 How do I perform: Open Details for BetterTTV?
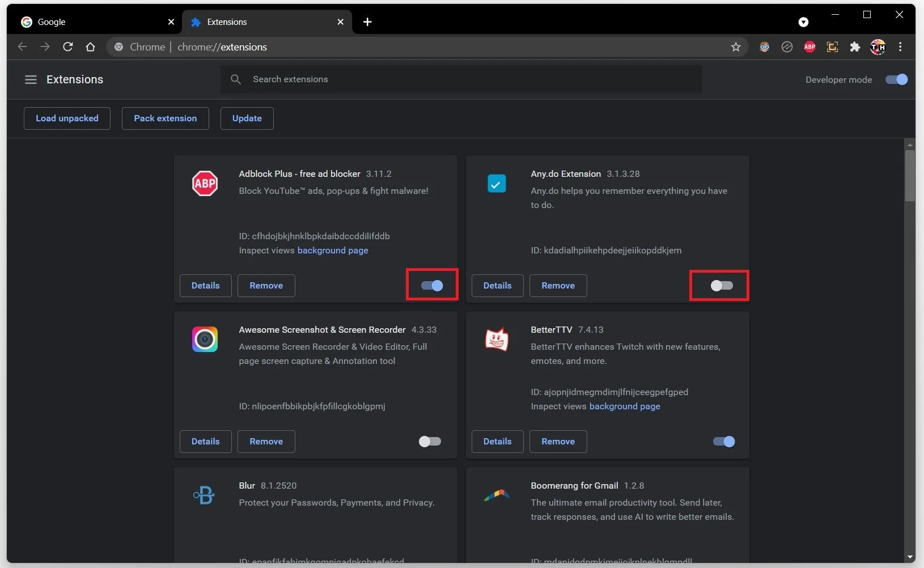coord(498,442)
